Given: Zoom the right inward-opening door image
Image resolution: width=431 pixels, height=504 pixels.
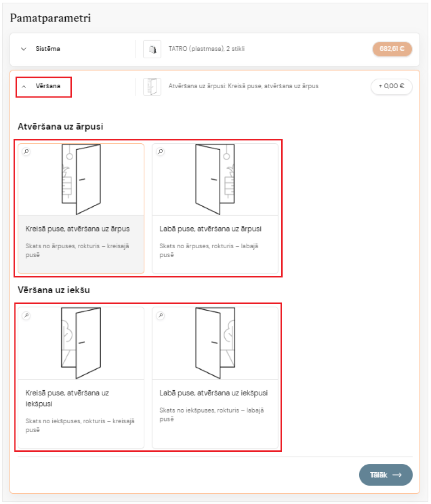Looking at the screenshot, I should point(160,315).
